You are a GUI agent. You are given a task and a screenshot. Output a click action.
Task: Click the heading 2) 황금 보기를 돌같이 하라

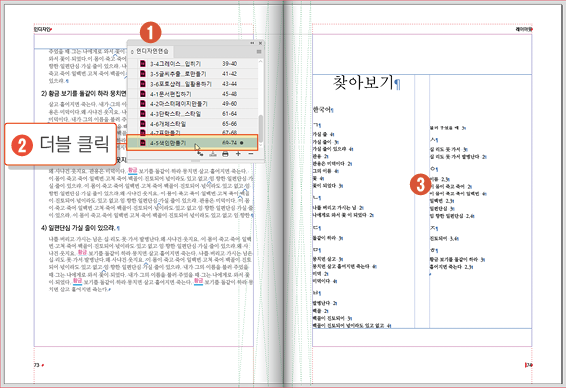[83, 93]
